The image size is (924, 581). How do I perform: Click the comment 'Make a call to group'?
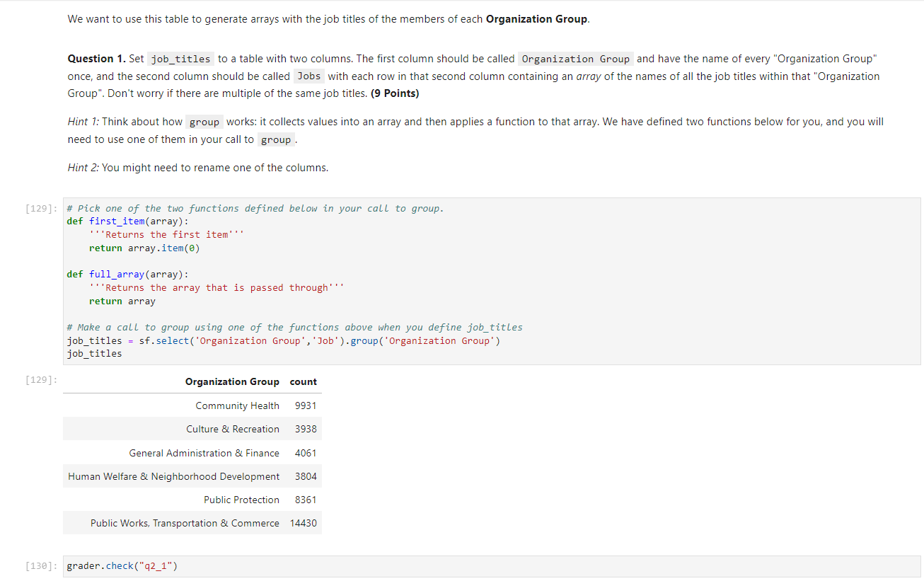pos(295,327)
